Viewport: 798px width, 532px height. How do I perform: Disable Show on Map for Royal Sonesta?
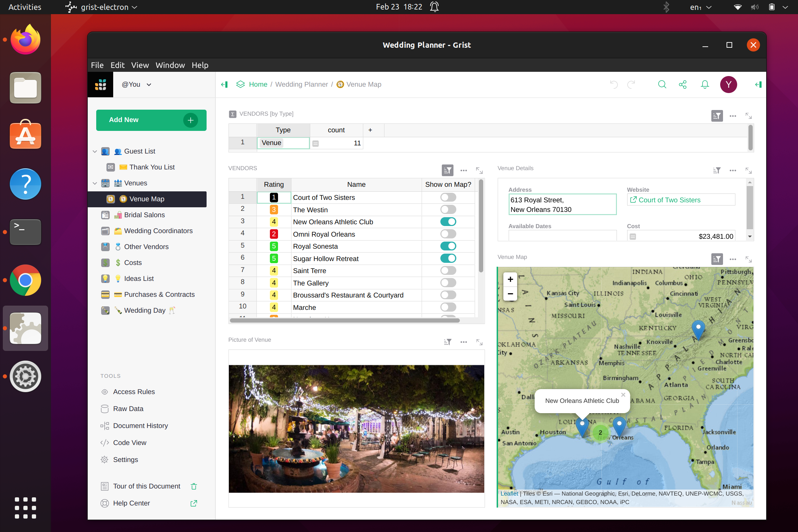tap(448, 246)
